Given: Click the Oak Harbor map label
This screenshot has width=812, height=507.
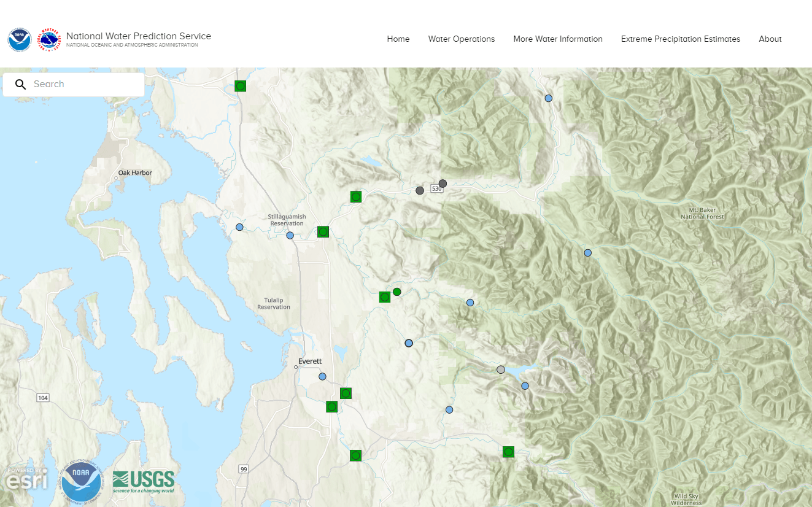Looking at the screenshot, I should (135, 173).
